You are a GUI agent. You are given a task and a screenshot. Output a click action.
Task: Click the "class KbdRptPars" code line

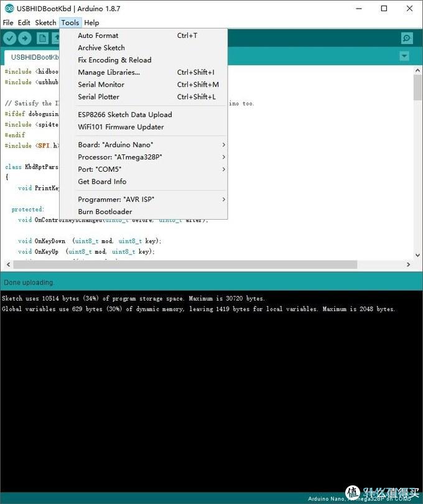pos(32,167)
